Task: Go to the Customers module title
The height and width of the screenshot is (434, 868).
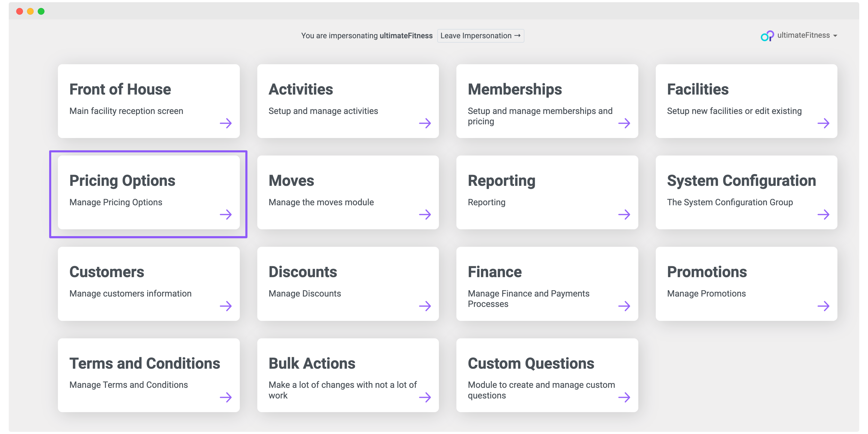Action: pyautogui.click(x=107, y=272)
